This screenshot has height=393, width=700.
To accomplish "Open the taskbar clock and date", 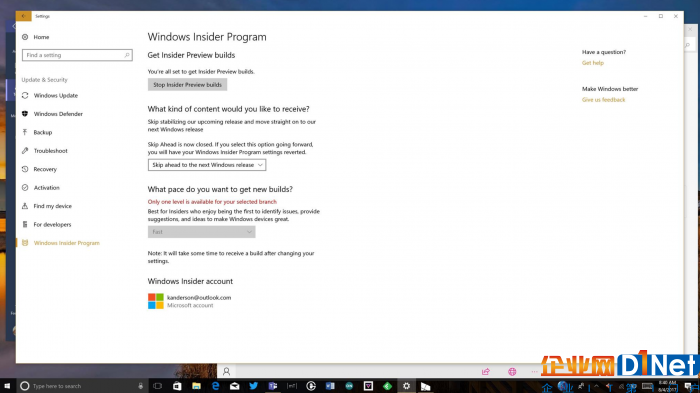I will [667, 386].
